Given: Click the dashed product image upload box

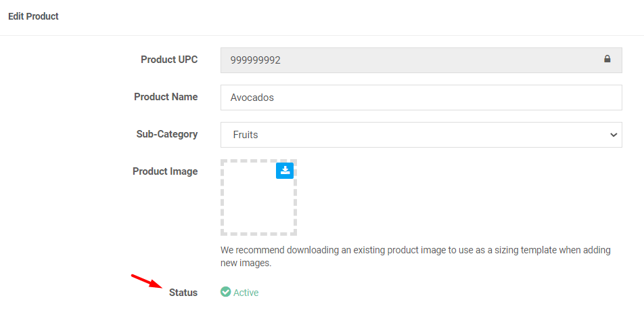Looking at the screenshot, I should coord(258,197).
